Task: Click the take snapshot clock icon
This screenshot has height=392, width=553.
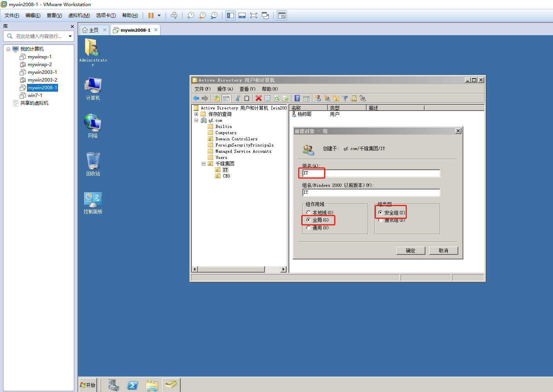Action: [191, 15]
